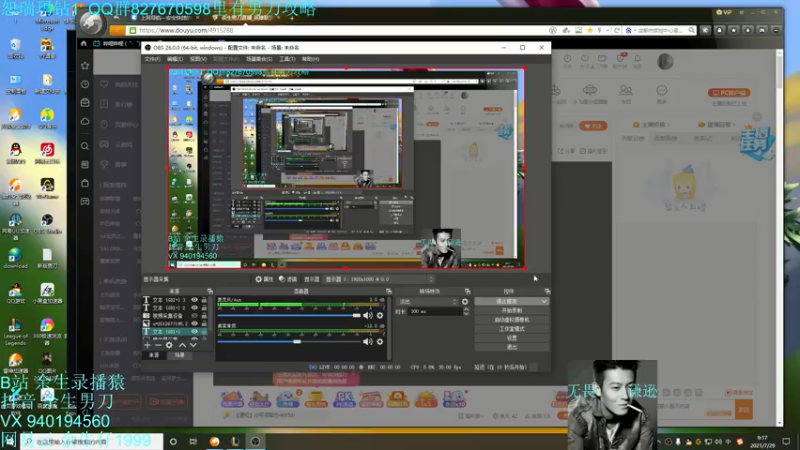Image resolution: width=800 pixels, height=450 pixels.
Task: Pop out the Sources dock panel
Action: tap(210, 291)
